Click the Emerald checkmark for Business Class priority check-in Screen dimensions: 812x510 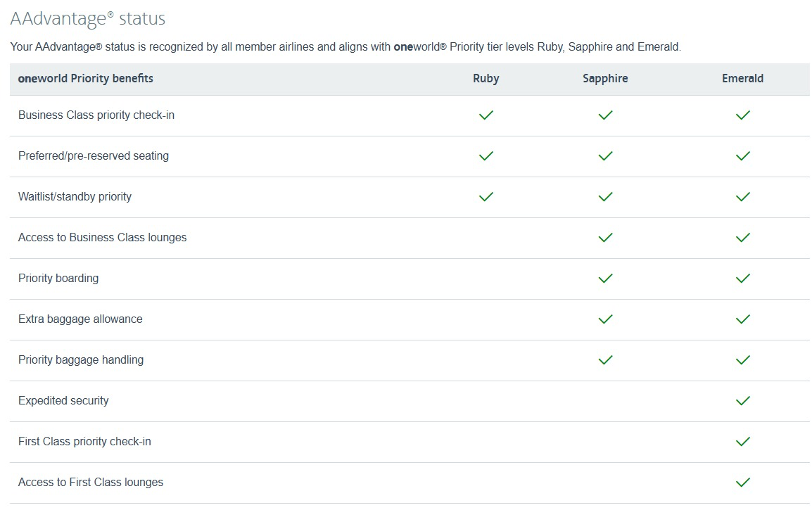[x=742, y=115]
